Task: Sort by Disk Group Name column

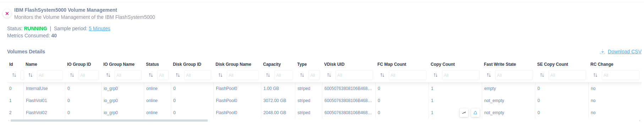Action: 220,75
